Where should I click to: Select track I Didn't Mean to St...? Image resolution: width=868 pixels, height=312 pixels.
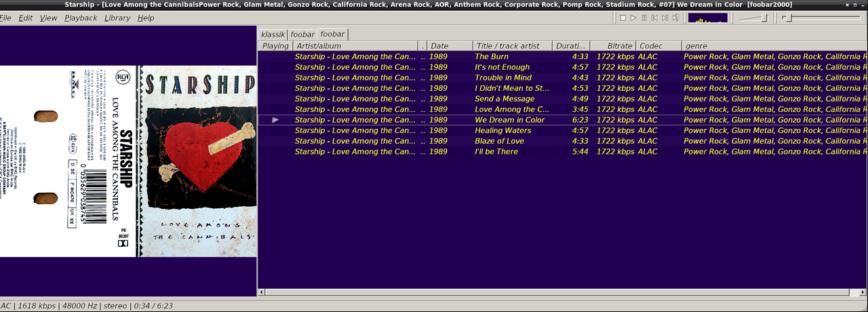point(563,88)
